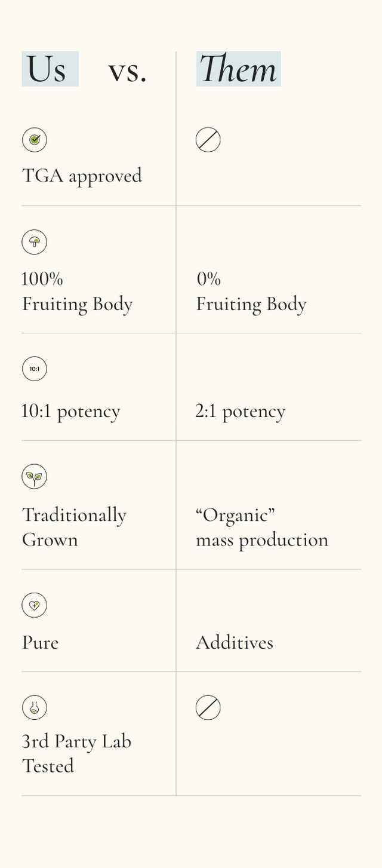This screenshot has width=382, height=868.
Task: Click the highlighted "Them" heading
Action: (238, 69)
